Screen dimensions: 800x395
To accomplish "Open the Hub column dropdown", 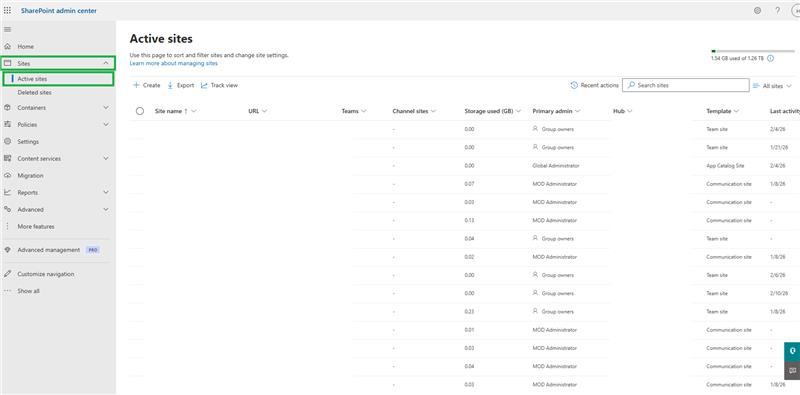I will pos(630,111).
